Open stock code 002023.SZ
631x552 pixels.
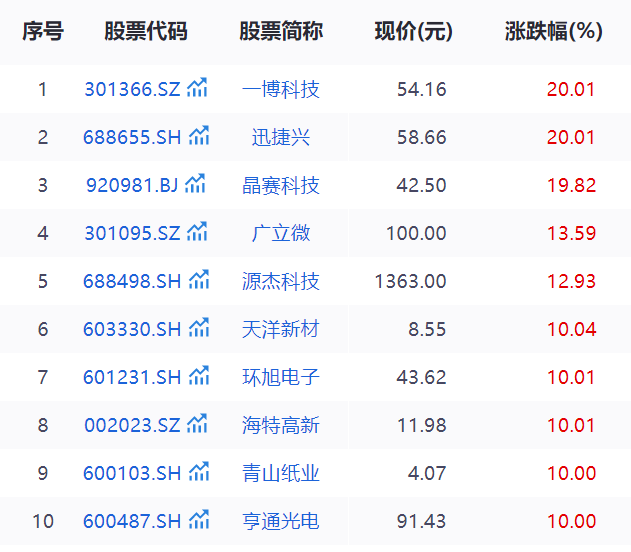pyautogui.click(x=132, y=425)
